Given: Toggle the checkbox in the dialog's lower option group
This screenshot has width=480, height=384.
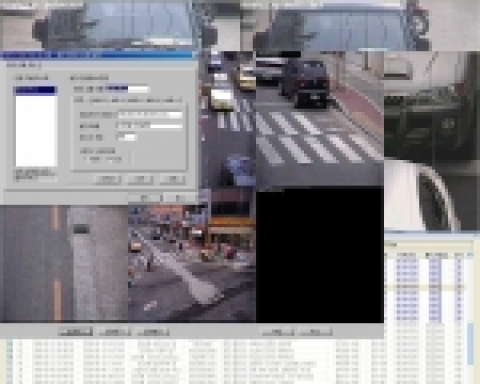Looking at the screenshot, I should [x=86, y=159].
